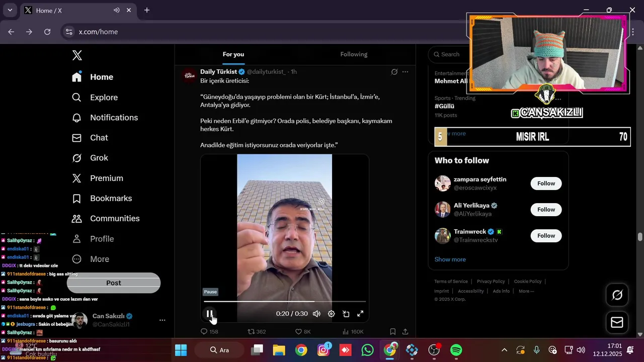Open a new browser tab

[x=147, y=10]
